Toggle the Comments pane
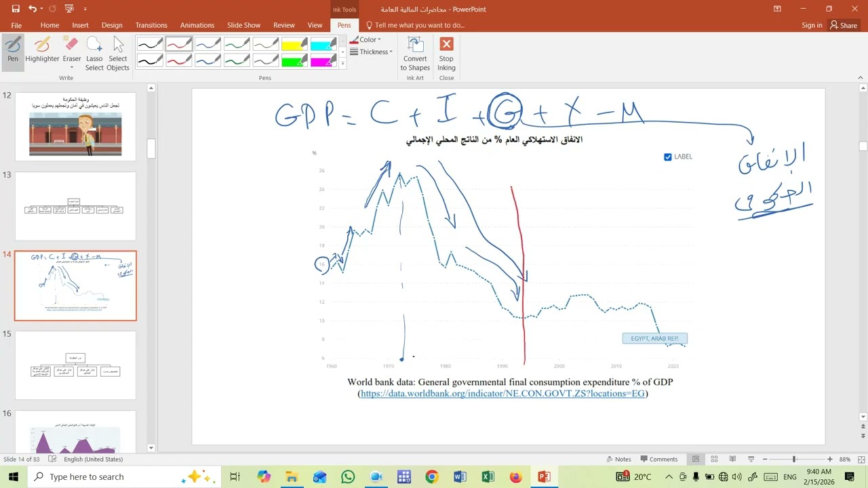868x488 pixels. click(658, 459)
